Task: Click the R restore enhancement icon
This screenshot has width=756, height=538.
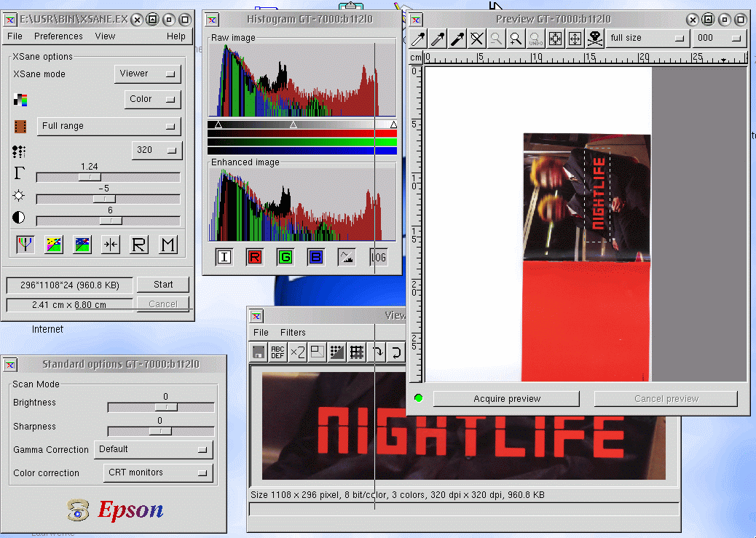Action: 139,245
